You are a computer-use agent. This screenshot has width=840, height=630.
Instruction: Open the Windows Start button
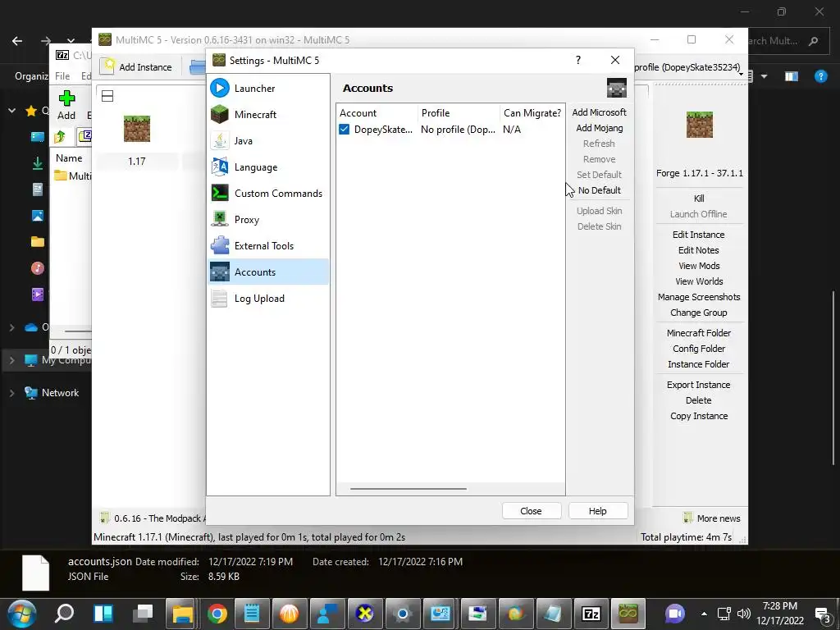tap(22, 614)
